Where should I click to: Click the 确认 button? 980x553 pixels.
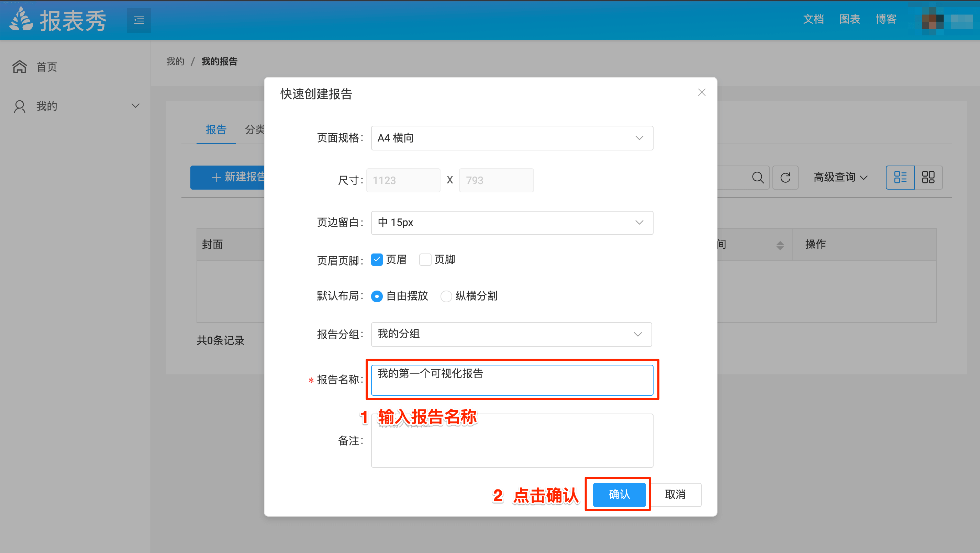619,494
